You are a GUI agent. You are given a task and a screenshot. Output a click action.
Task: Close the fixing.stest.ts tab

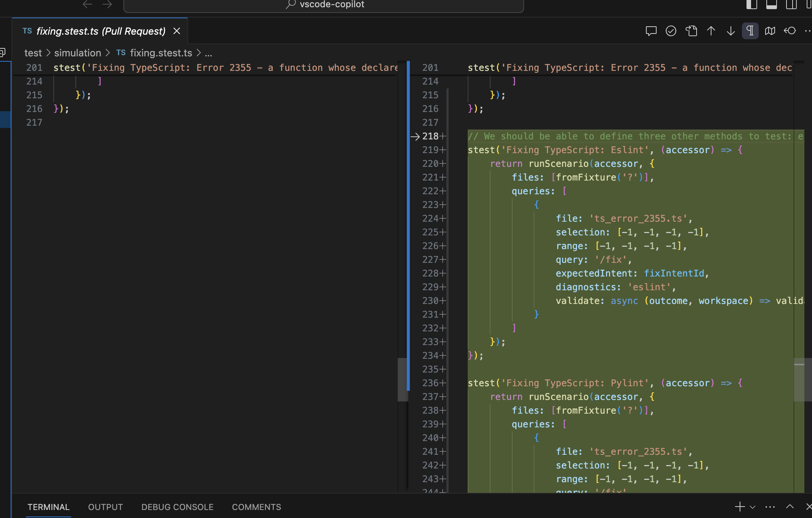point(177,31)
